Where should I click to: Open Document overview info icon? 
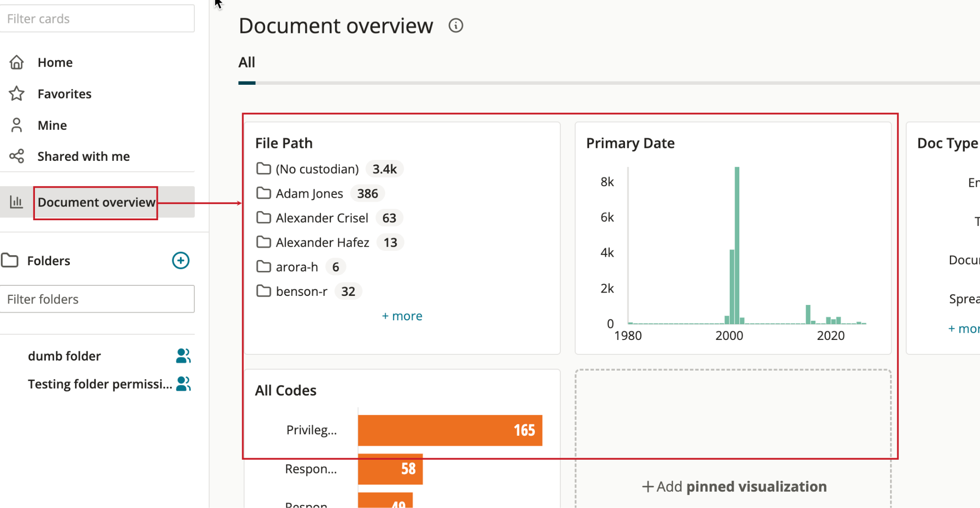click(x=456, y=25)
